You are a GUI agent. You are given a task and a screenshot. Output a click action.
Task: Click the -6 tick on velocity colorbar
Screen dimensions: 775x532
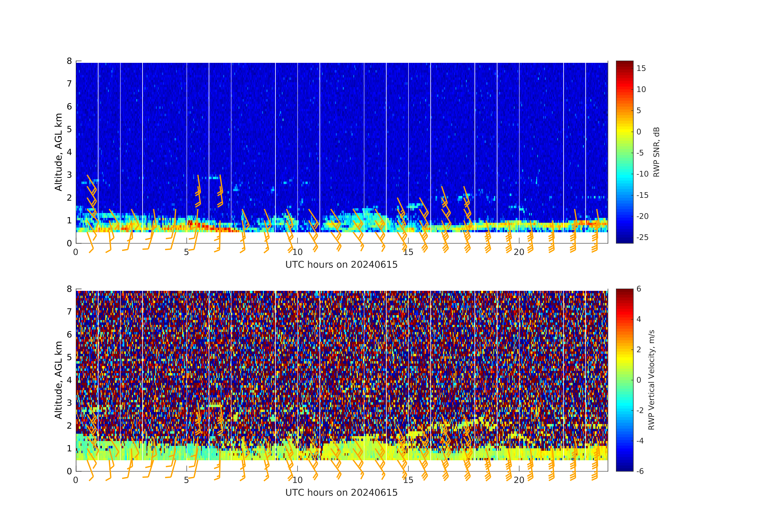[x=640, y=471]
